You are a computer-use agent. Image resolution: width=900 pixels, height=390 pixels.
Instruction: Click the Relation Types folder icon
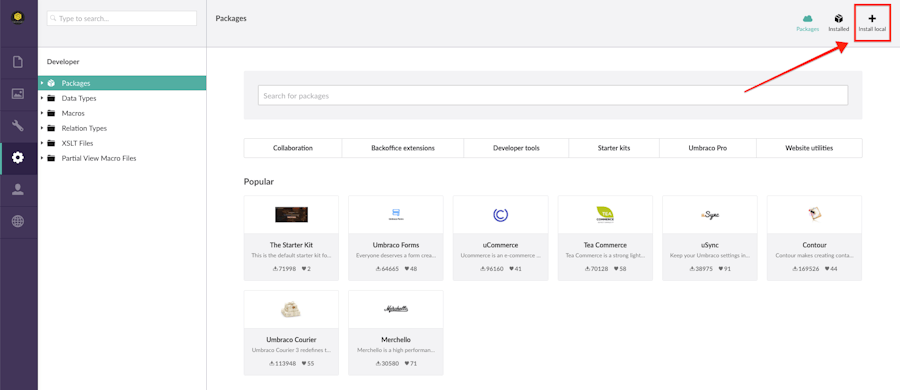51,128
